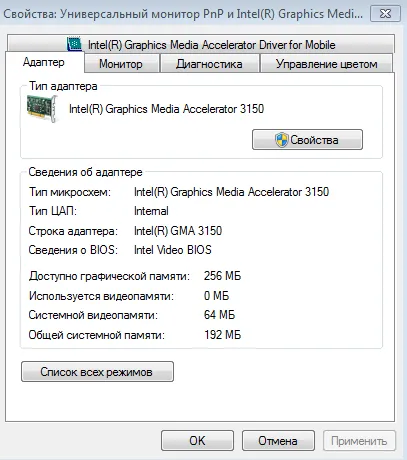This screenshot has height=460, width=407.
Task: Click the Системной видеопамяти label
Action: 93,315
